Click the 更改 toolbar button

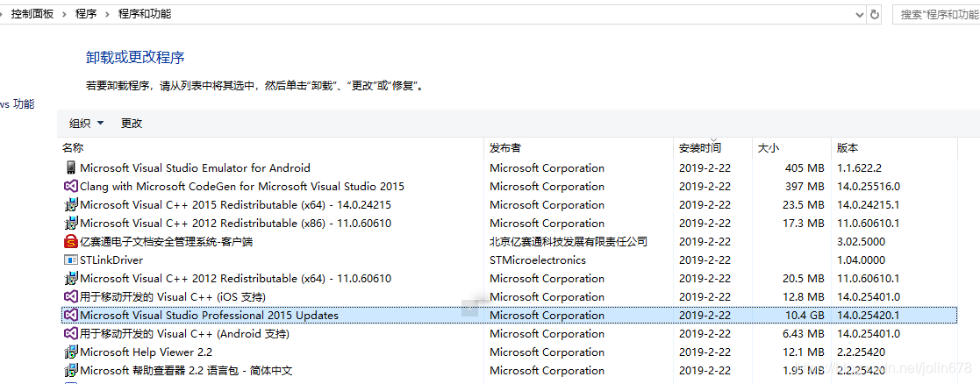point(132,124)
